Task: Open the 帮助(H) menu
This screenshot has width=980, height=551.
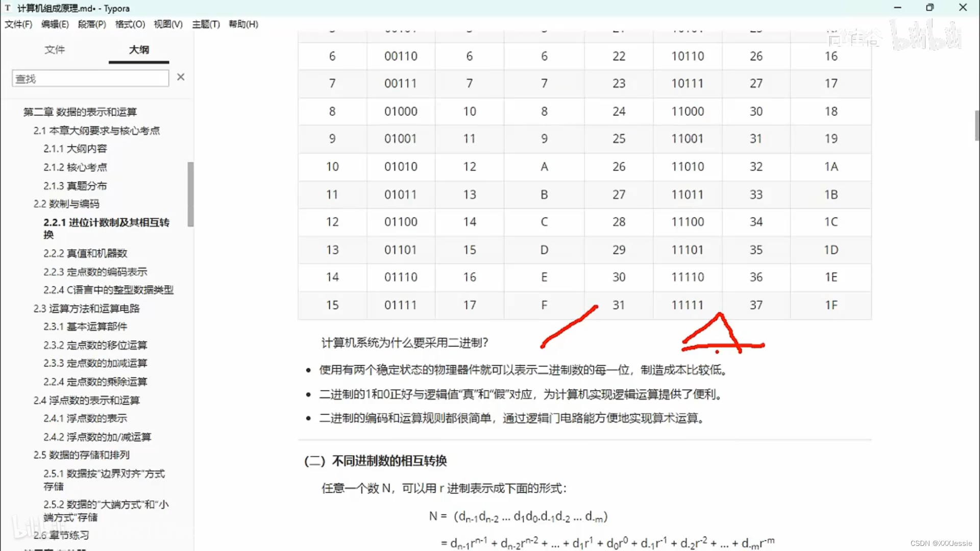Action: point(243,24)
